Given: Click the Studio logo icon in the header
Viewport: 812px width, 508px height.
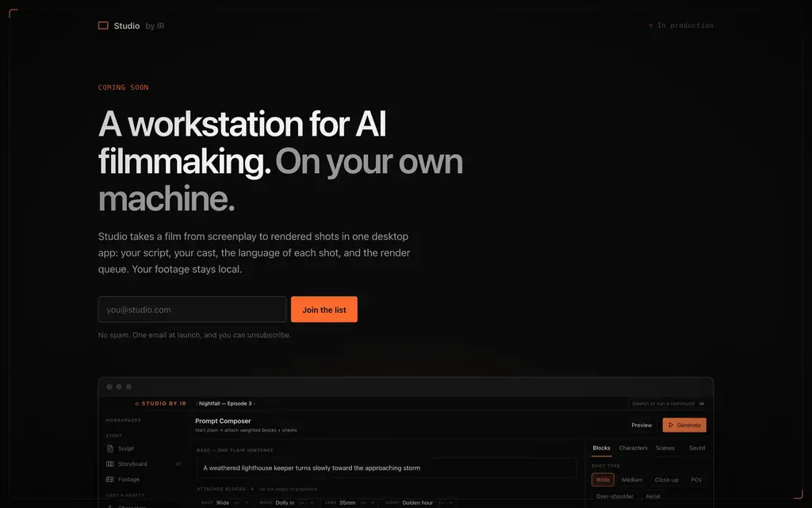Looking at the screenshot, I should tap(103, 25).
